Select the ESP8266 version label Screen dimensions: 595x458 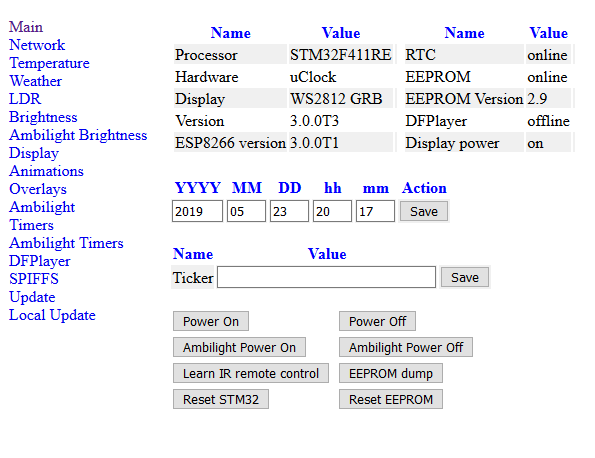[x=230, y=143]
